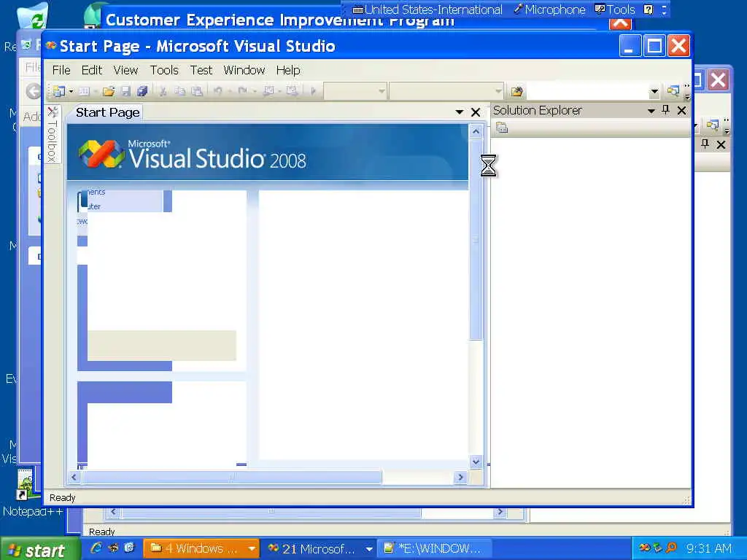The image size is (747, 560).
Task: Click Microphone on the language bar
Action: pos(549,9)
